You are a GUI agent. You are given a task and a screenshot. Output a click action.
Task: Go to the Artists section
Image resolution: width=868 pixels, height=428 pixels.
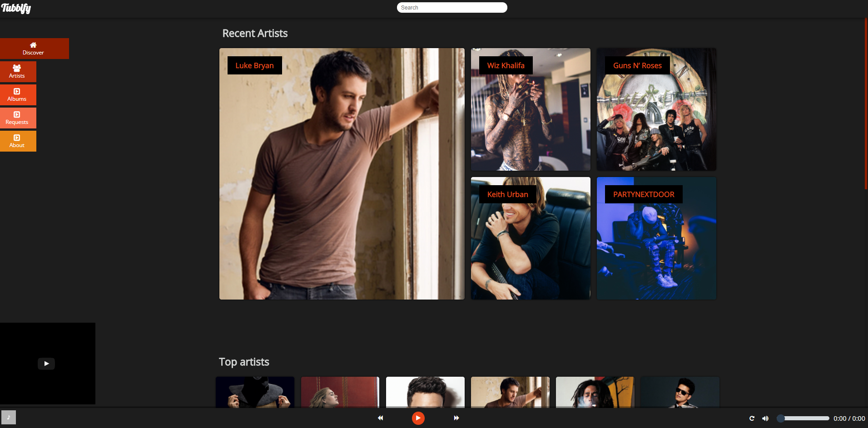[x=18, y=72]
